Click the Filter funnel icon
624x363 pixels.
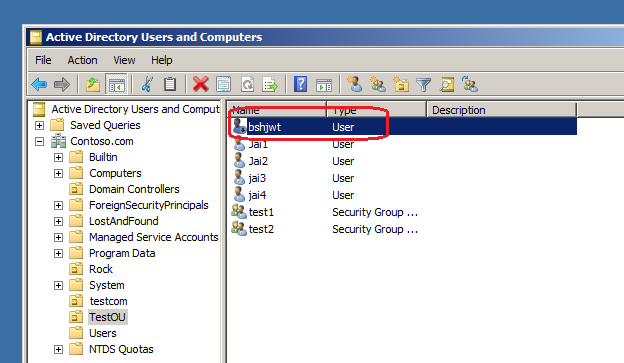click(x=423, y=84)
